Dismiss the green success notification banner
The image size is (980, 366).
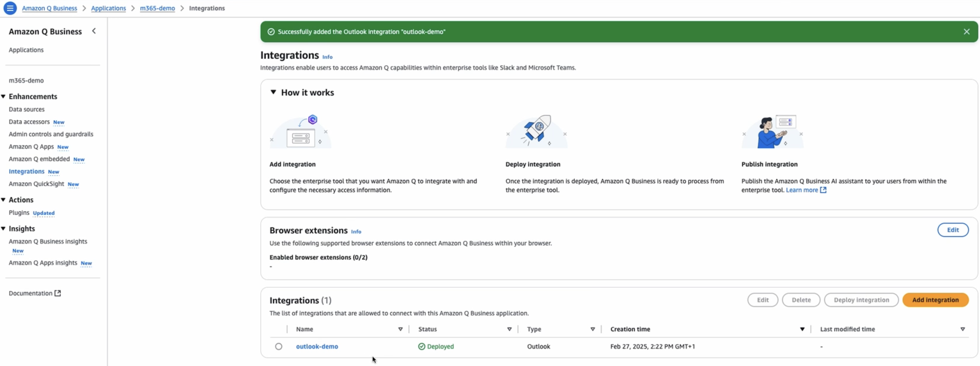click(966, 32)
